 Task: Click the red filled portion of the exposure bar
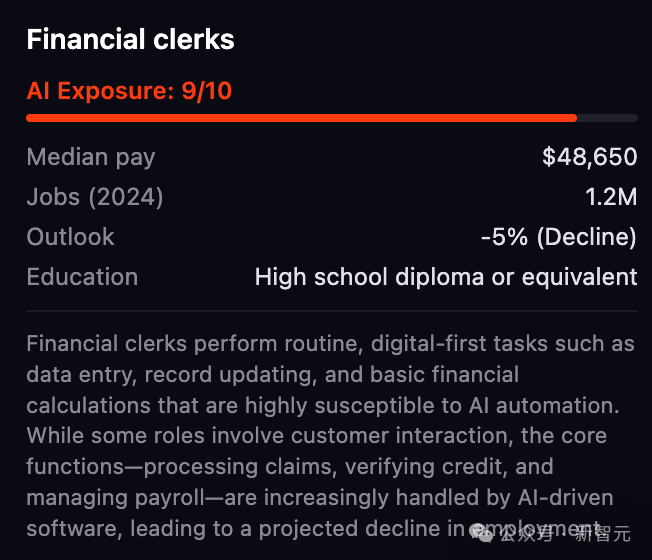click(300, 118)
